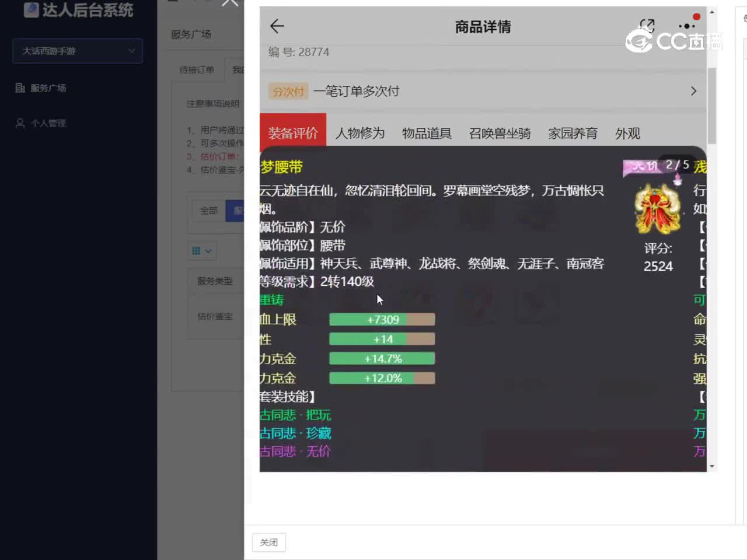Click the dialog's vertical scrollbar thumb
747x560 pixels.
tap(711, 106)
